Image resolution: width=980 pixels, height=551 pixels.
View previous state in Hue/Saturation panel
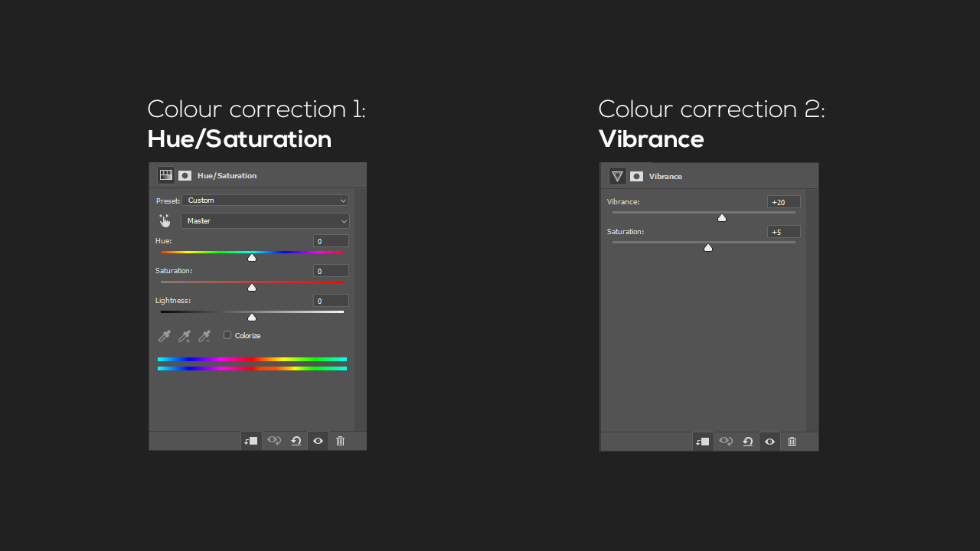point(273,441)
